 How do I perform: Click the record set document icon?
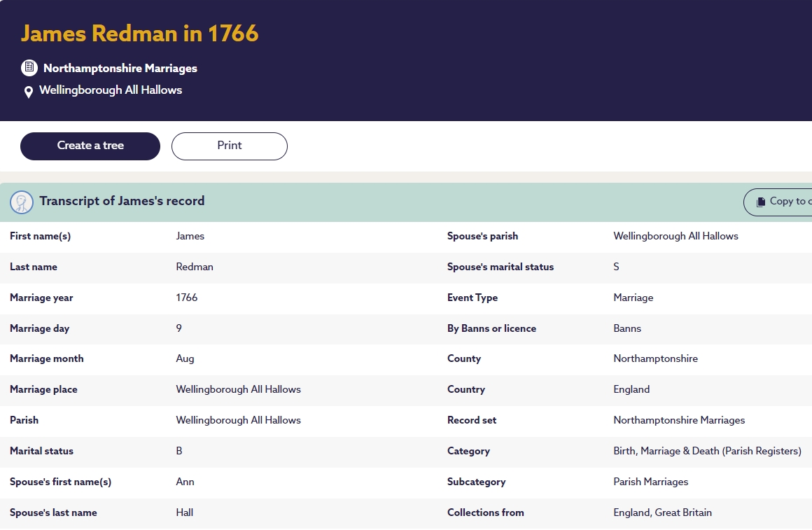29,67
